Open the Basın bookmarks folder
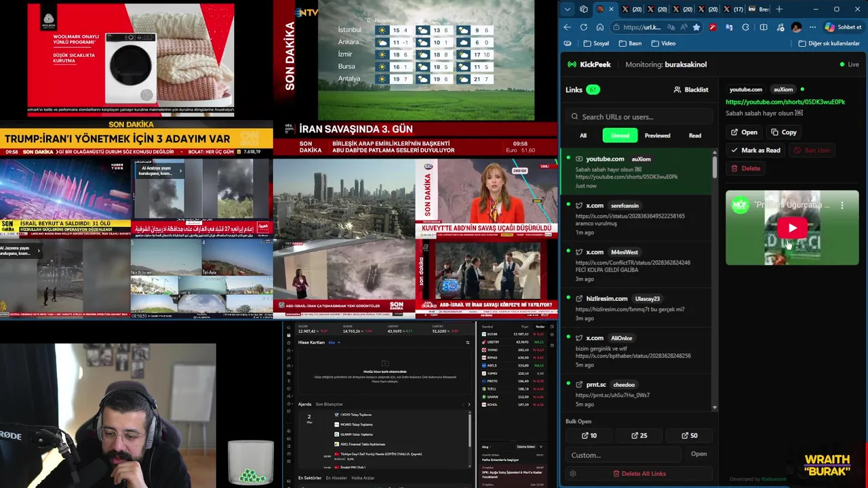Screen dimensions: 868x488 (x=630, y=43)
